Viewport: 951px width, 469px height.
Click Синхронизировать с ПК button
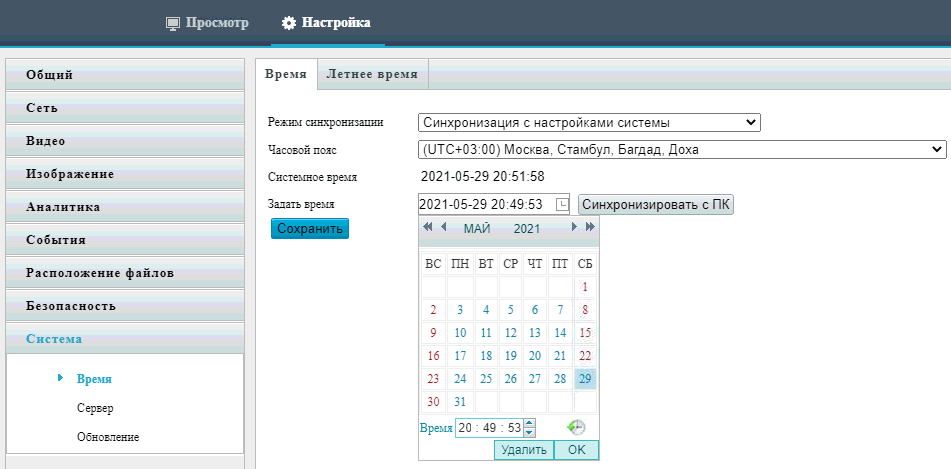[x=656, y=204]
